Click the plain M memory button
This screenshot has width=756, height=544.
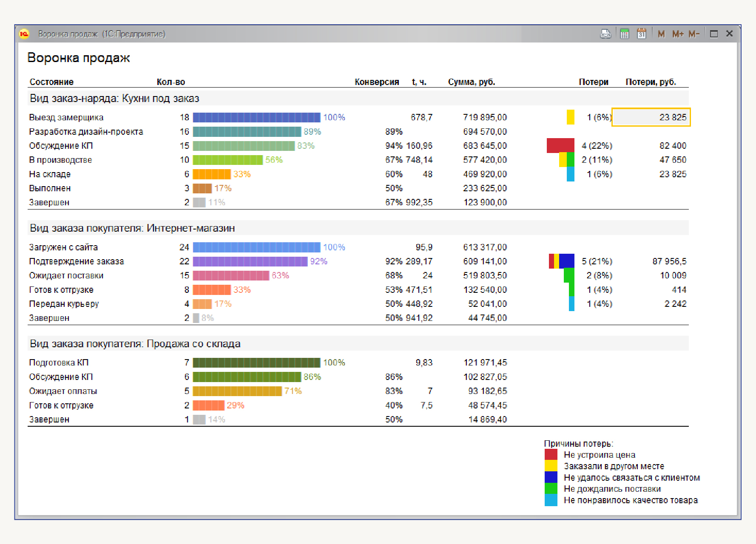pyautogui.click(x=661, y=34)
